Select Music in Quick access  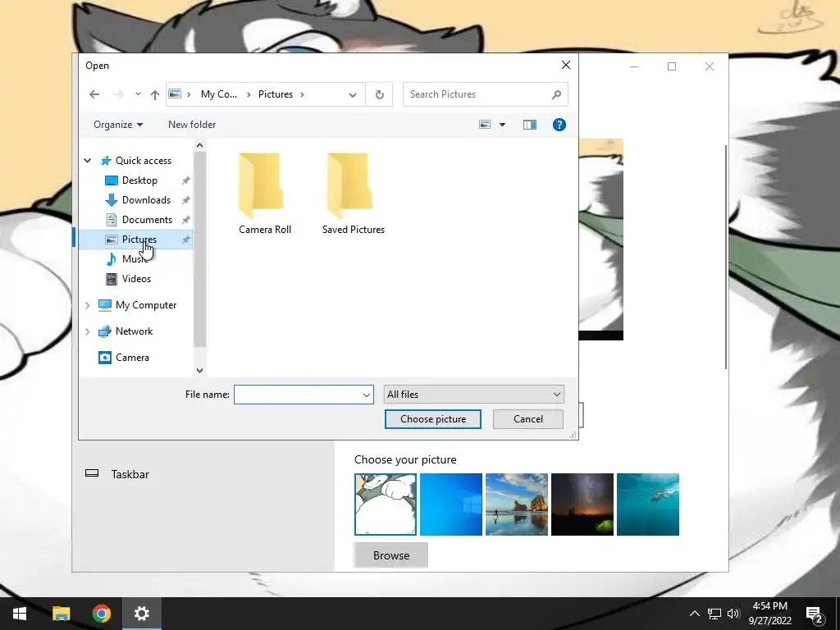(135, 258)
